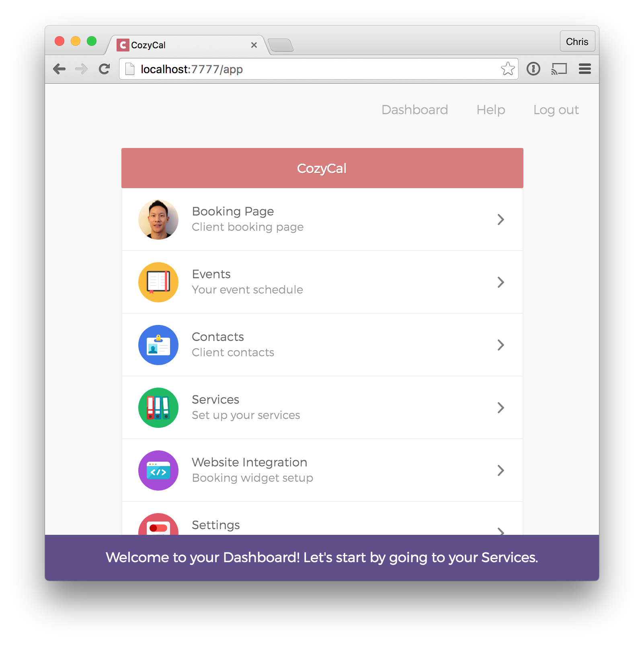
Task: Click the Log out link
Action: point(556,110)
